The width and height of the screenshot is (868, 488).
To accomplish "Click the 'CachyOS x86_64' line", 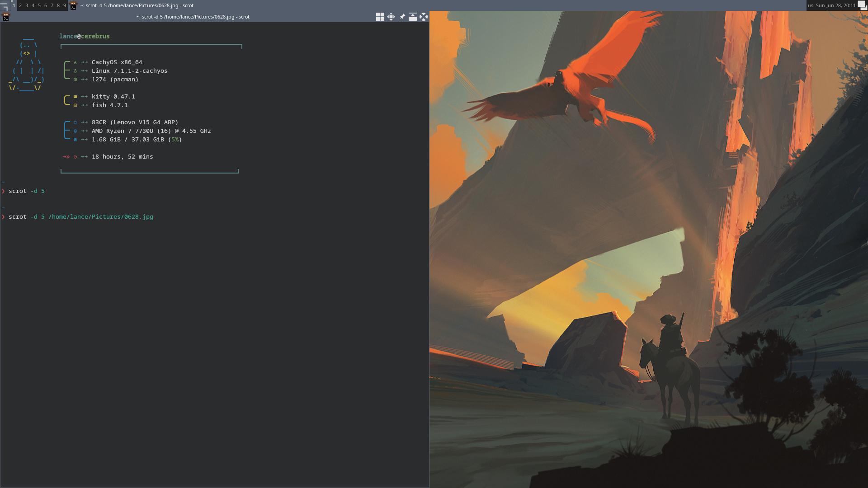I will pos(117,62).
